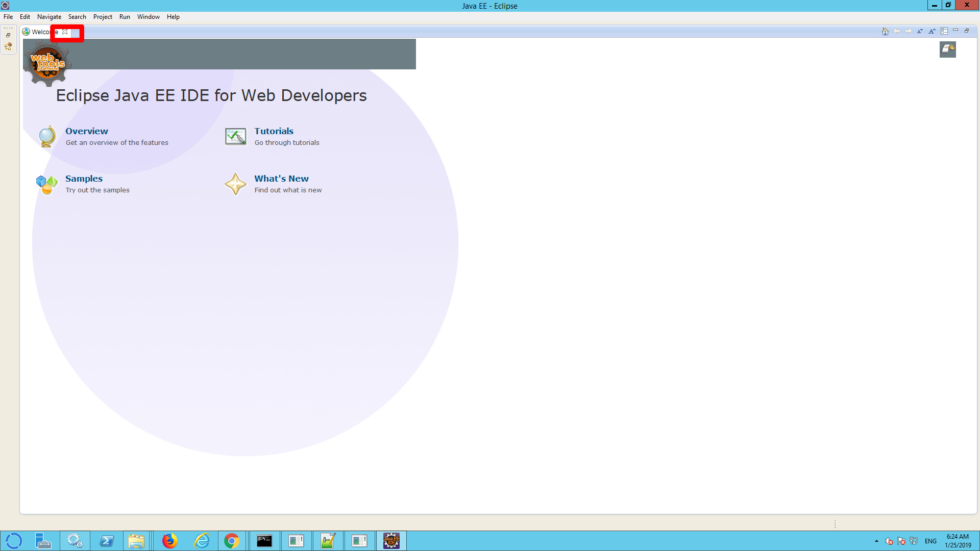Open the Run menu
This screenshot has height=551, width=980.
(125, 17)
